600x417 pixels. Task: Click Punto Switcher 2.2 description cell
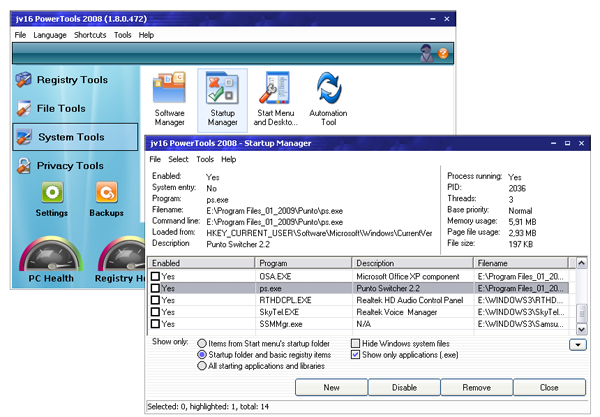coord(412,288)
